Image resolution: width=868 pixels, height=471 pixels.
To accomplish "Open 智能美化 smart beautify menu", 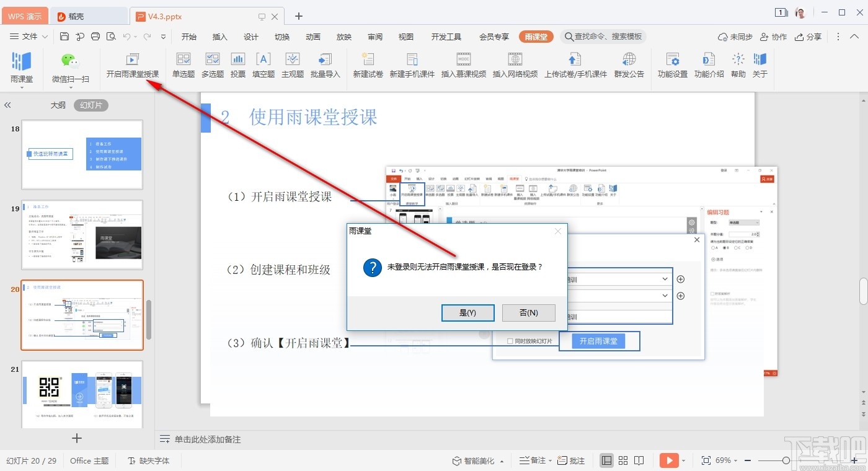I will 477,460.
